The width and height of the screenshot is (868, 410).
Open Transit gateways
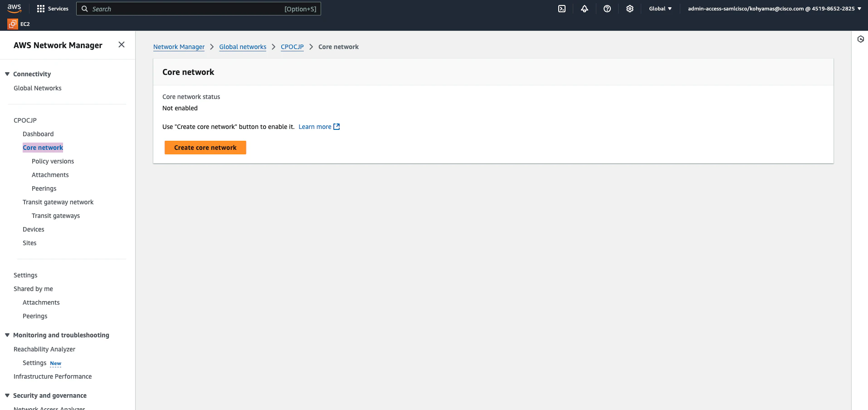(56, 216)
